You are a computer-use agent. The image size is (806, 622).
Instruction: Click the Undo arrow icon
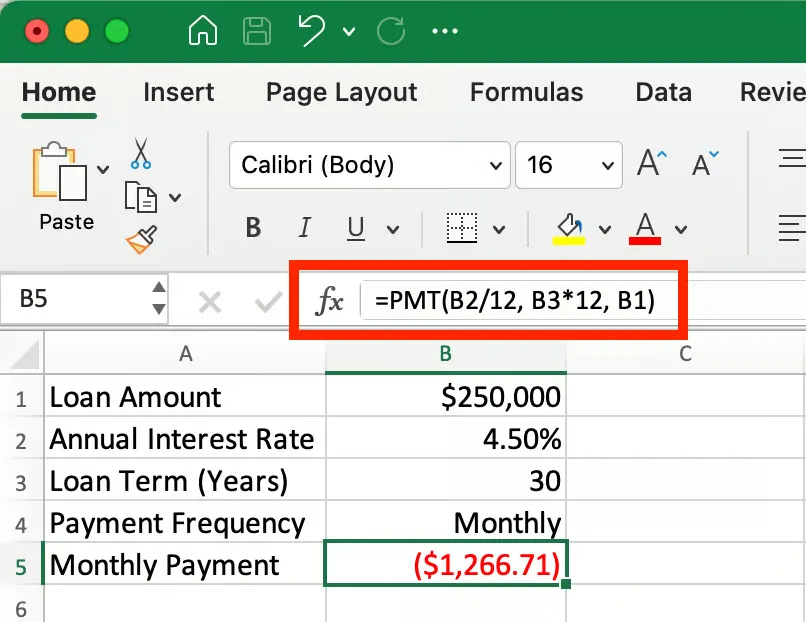pos(312,31)
